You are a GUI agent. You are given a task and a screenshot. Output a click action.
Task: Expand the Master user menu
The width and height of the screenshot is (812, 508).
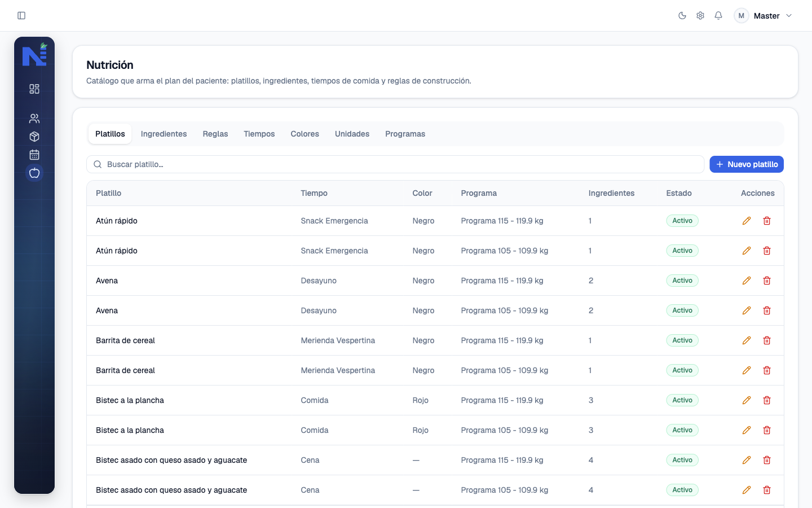click(x=764, y=16)
